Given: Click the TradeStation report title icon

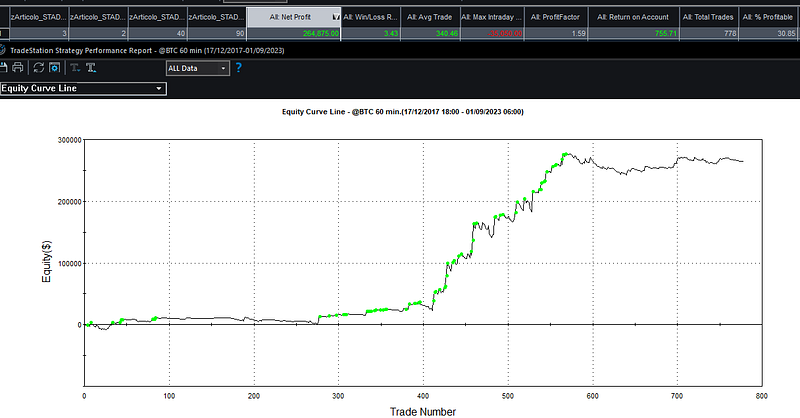Looking at the screenshot, I should coord(3,50).
